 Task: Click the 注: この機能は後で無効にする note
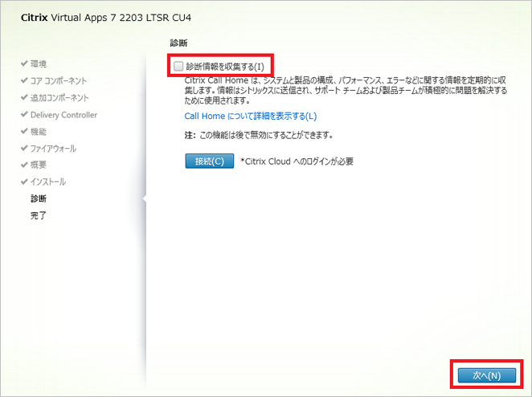(x=259, y=135)
